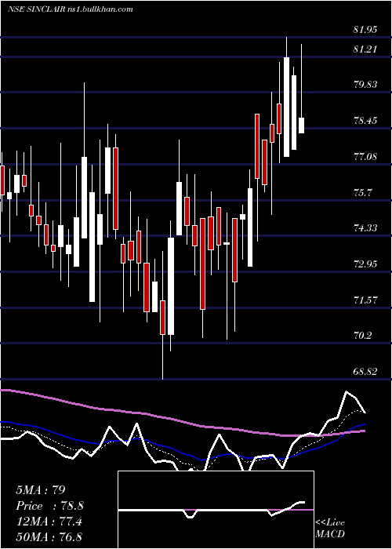
Task: Click the 5MA : 79 readout
Action: click(x=41, y=490)
